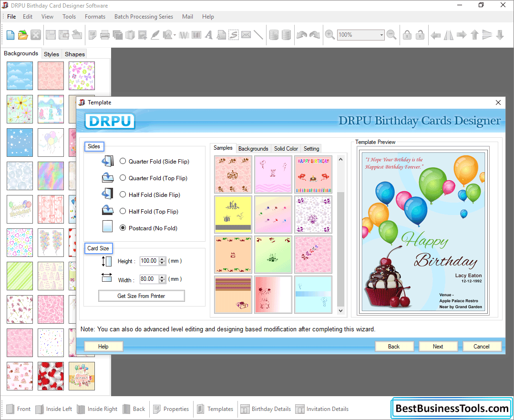514x420 pixels.
Task: Click the zoom out magnifier icon
Action: (x=391, y=35)
